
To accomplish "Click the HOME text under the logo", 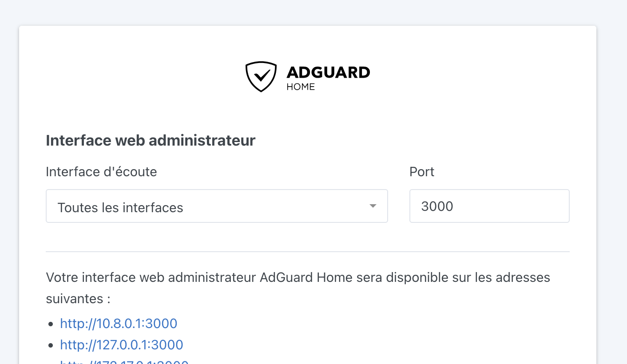I will [x=301, y=87].
